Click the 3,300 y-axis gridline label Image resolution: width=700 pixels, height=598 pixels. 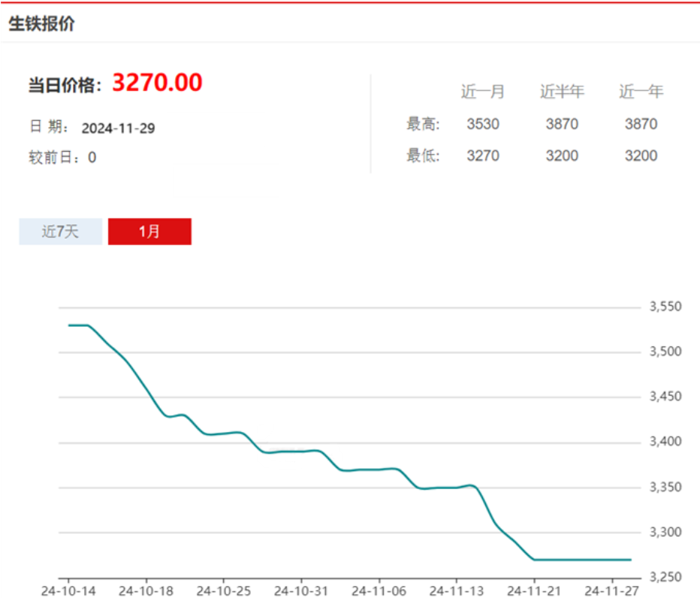point(665,533)
